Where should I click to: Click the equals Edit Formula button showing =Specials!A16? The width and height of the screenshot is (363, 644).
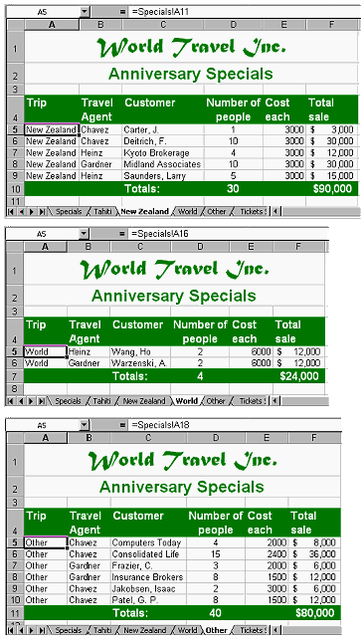121,234
